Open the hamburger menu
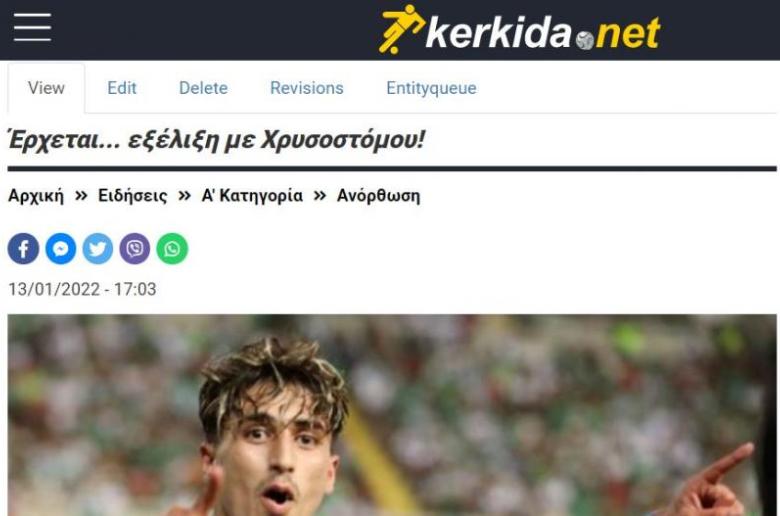Screen dimensions: 780x516 point(32,27)
